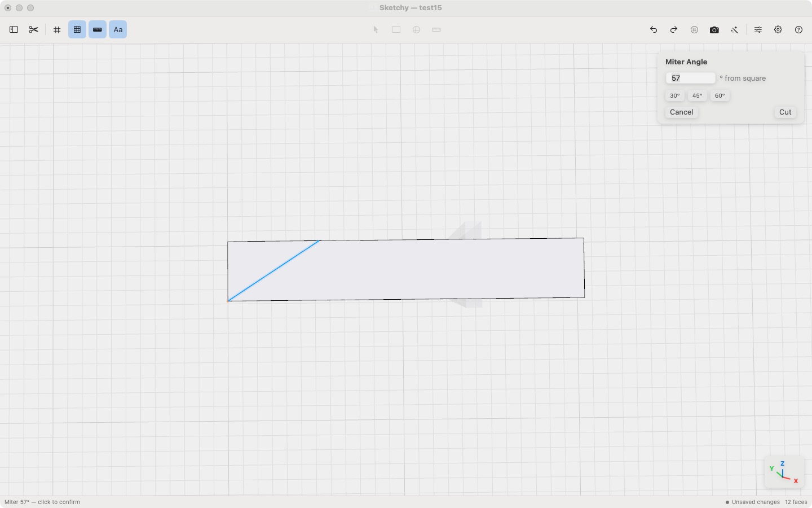Select the scissors cut tool

coord(34,30)
